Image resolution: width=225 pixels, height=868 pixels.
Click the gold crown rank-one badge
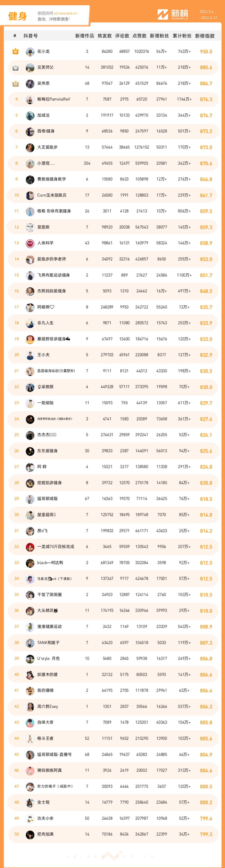pos(15,52)
